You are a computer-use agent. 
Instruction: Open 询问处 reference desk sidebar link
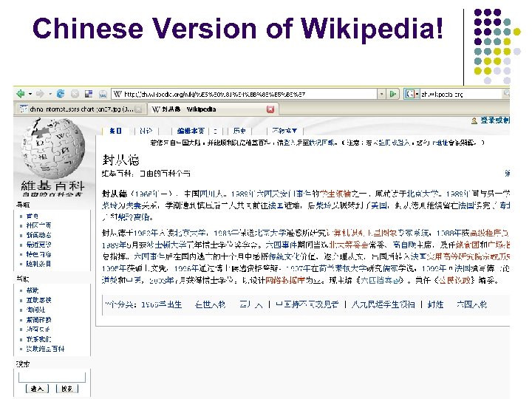[35, 310]
